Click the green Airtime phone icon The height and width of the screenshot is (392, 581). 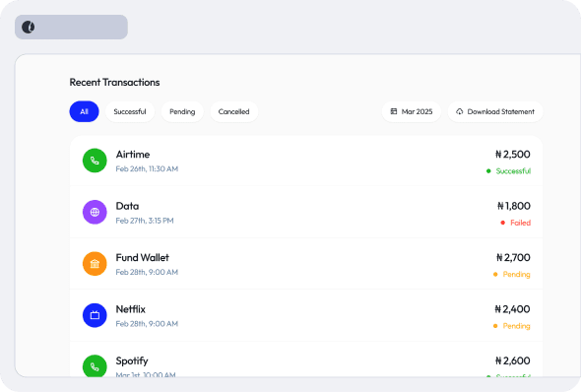pos(95,161)
